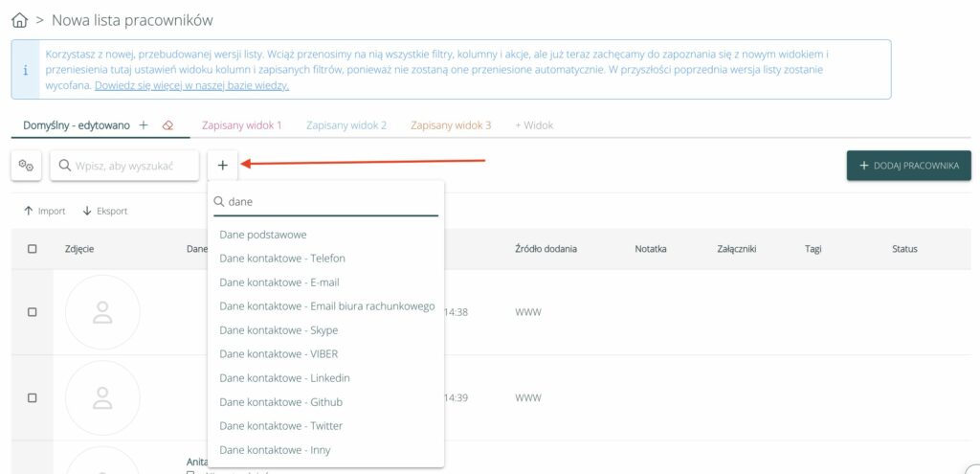Click the home icon in breadcrumb
The image size is (980, 474).
(x=19, y=20)
